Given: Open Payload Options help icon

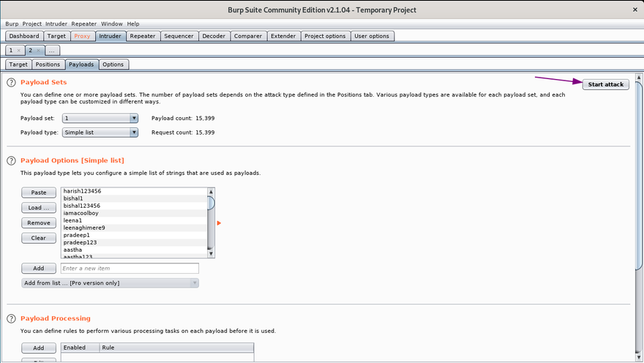Looking at the screenshot, I should point(11,160).
